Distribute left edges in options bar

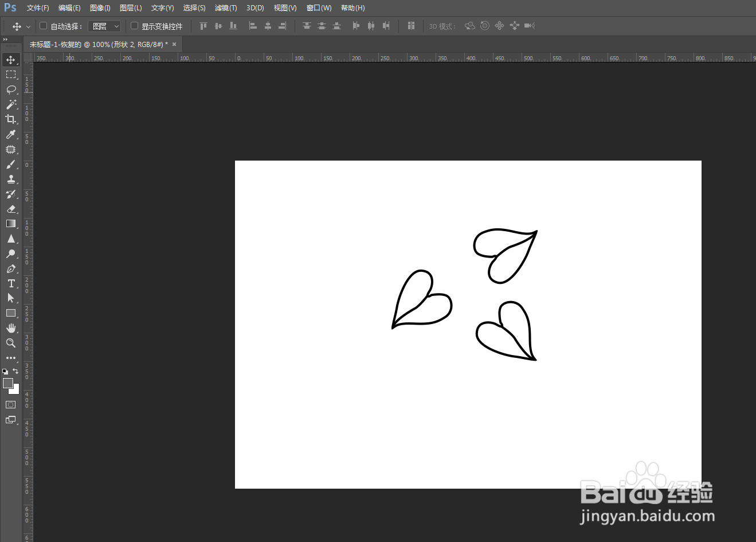[x=356, y=26]
